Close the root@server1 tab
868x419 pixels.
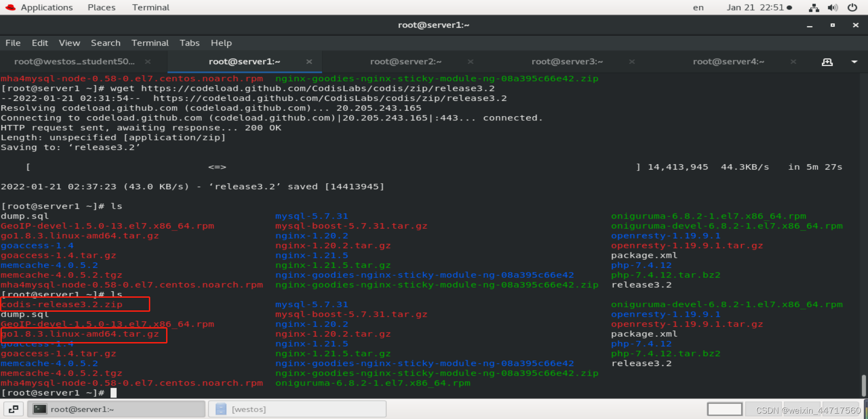coord(309,62)
